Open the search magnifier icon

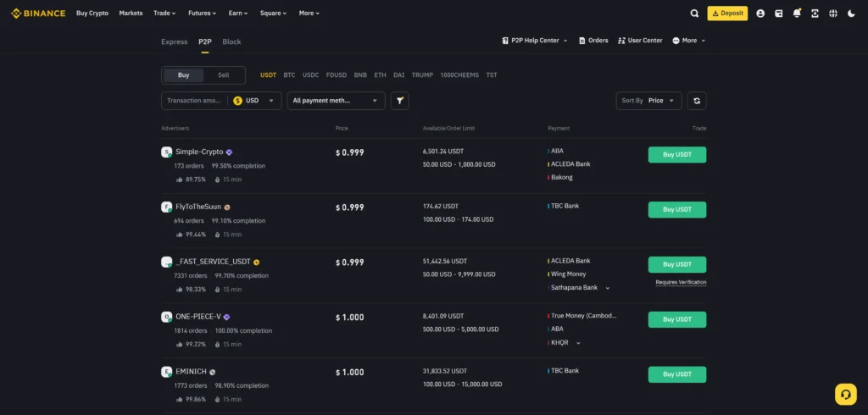tap(694, 14)
